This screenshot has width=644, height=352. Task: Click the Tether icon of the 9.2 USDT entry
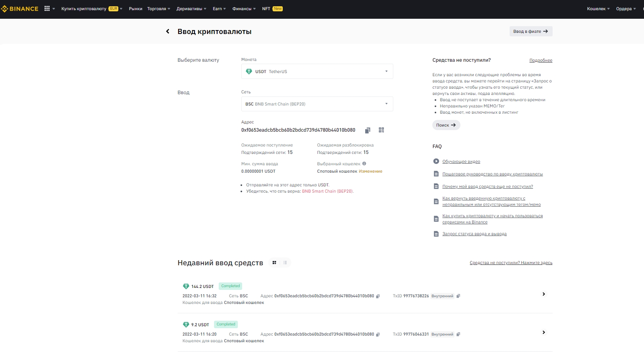point(186,325)
